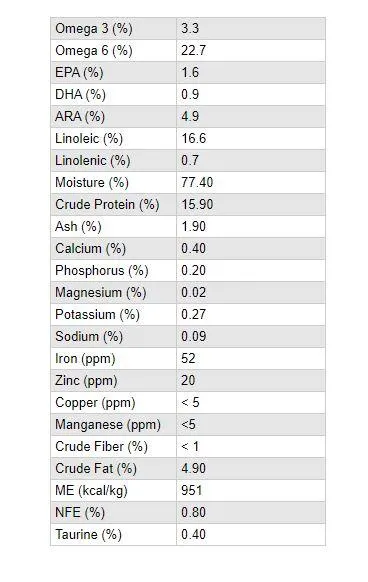Select the Linoleic value 16.6
The height and width of the screenshot is (582, 368).
(193, 138)
